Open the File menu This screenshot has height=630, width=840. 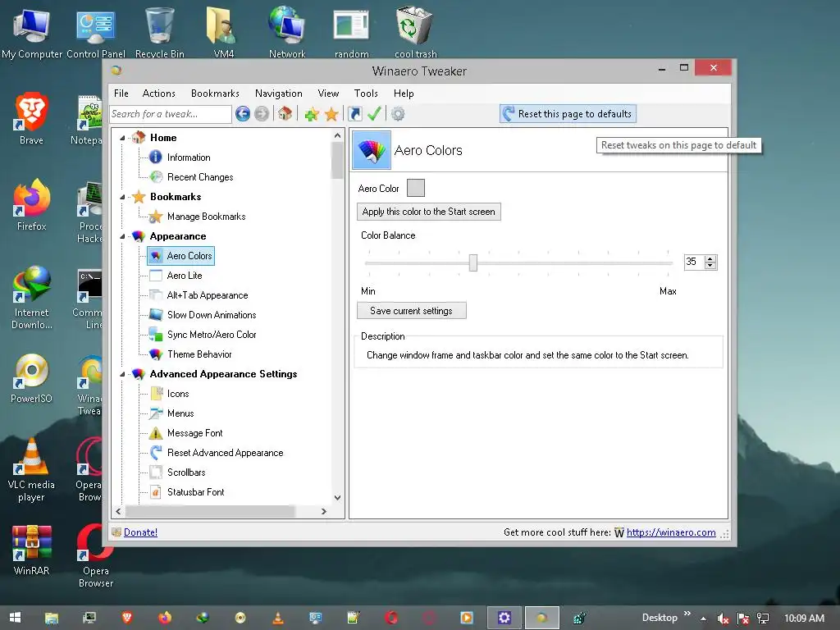(121, 94)
